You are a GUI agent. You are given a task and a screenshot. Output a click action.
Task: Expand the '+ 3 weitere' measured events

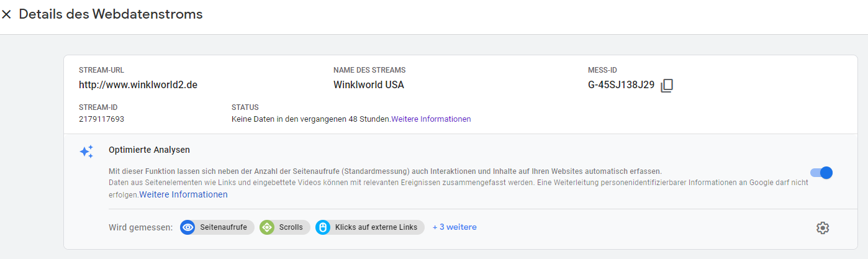tap(454, 227)
